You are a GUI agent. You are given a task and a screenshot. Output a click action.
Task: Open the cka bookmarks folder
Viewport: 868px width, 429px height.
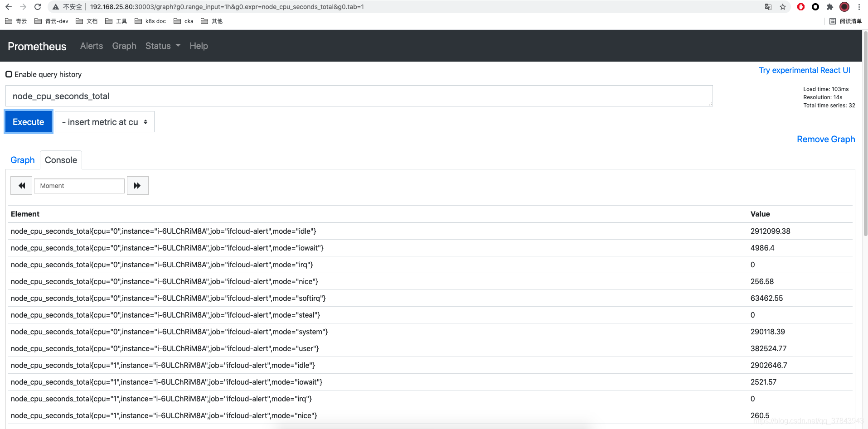pyautogui.click(x=184, y=21)
